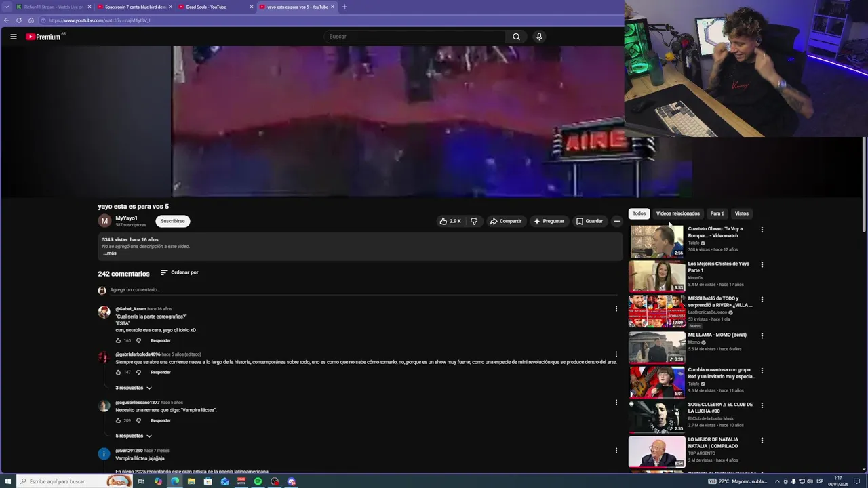Image resolution: width=868 pixels, height=488 pixels.
Task: Select the Todos filter chip
Action: click(639, 213)
